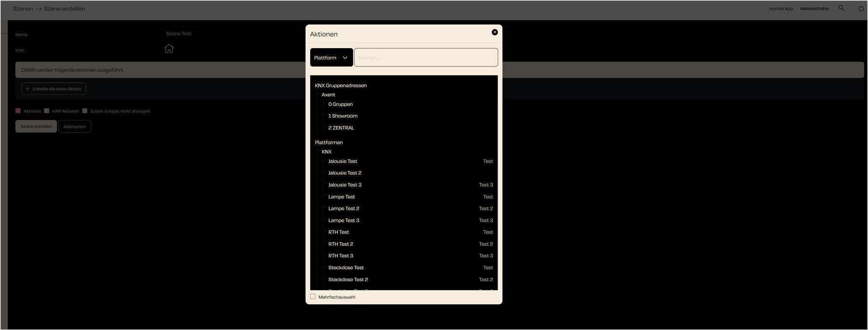Select Lampe Test 3 entry

pyautogui.click(x=344, y=220)
